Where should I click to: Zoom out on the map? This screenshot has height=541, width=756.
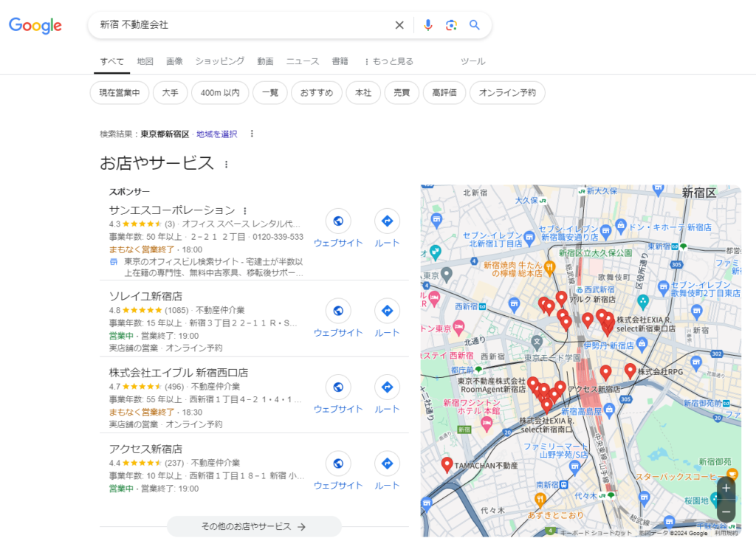[x=726, y=511]
